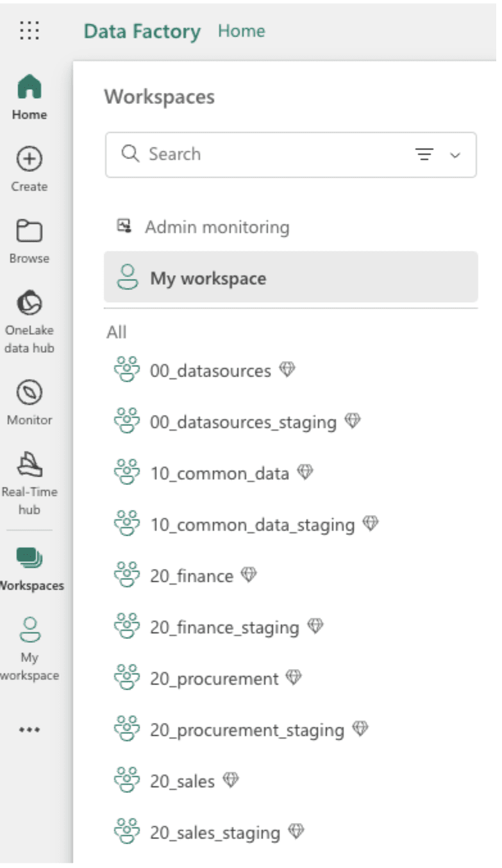This screenshot has height=868, width=502.
Task: Click the Home breadcrumb in header
Action: click(241, 31)
